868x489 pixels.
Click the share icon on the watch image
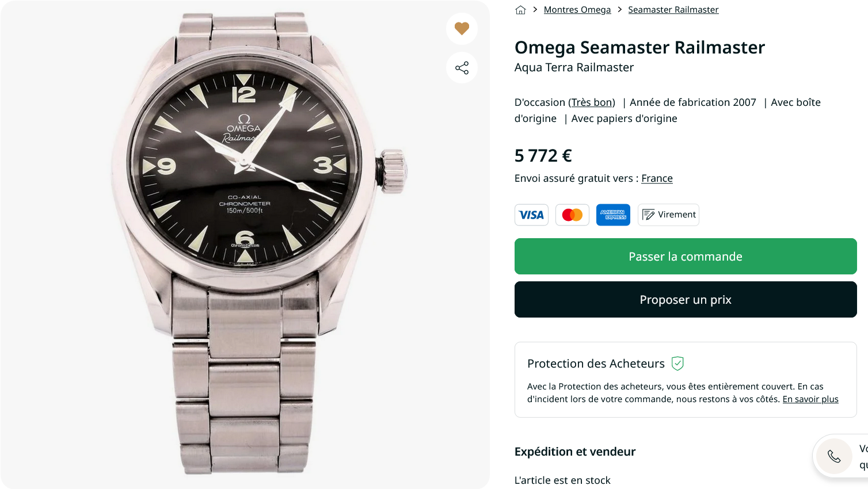click(x=462, y=68)
